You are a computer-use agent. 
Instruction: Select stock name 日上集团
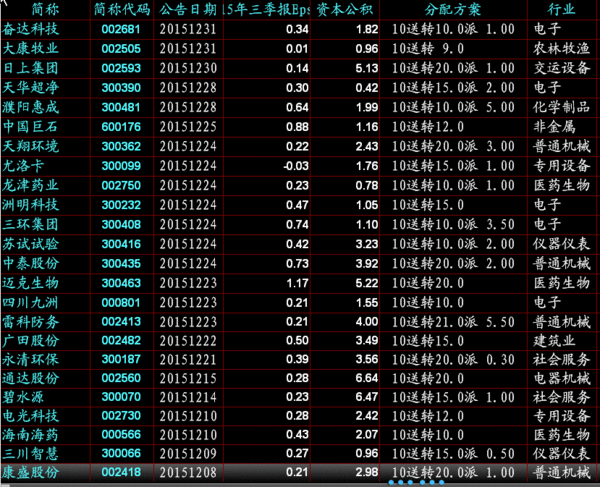[x=30, y=68]
